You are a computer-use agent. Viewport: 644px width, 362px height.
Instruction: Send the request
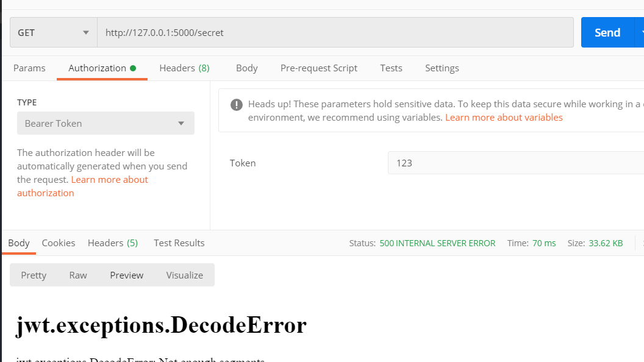click(607, 32)
